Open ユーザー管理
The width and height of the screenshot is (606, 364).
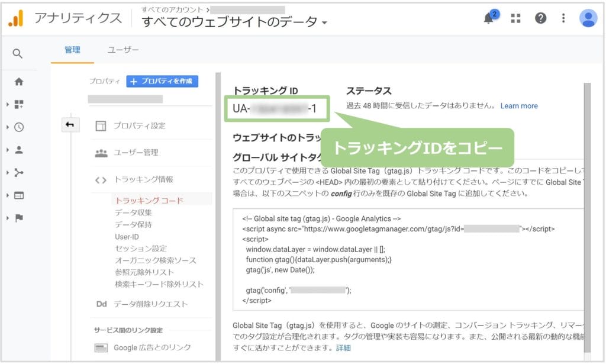click(x=136, y=153)
